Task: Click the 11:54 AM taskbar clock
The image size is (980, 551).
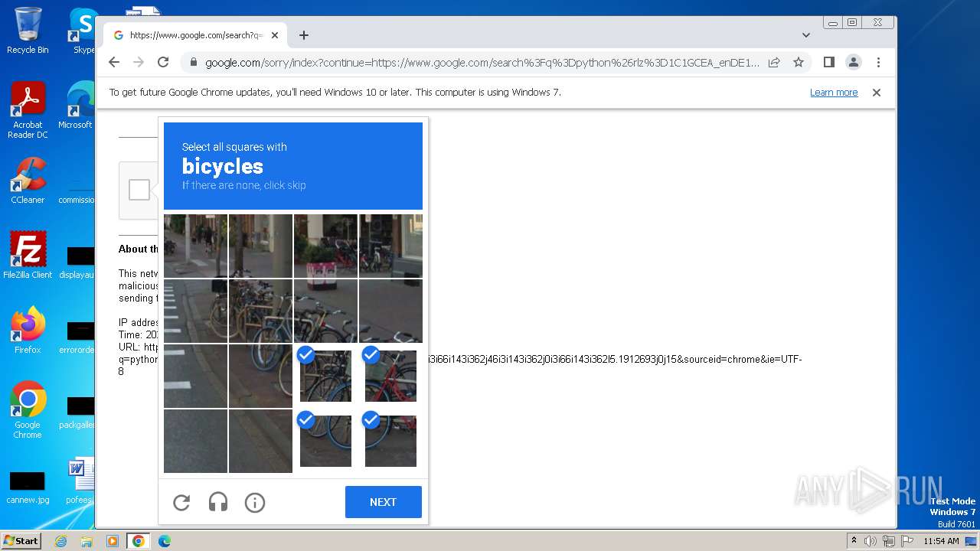Action: [x=941, y=541]
